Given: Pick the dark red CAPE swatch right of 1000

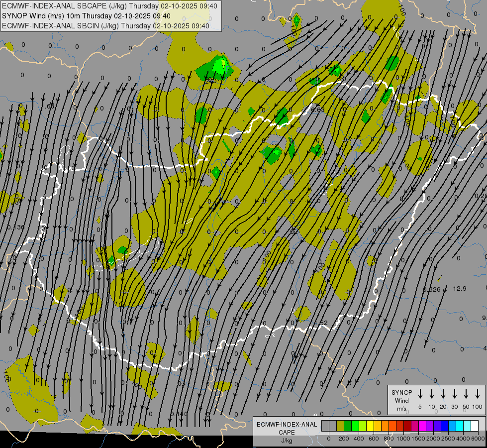Looking at the screenshot, I should pyautogui.click(x=407, y=426).
